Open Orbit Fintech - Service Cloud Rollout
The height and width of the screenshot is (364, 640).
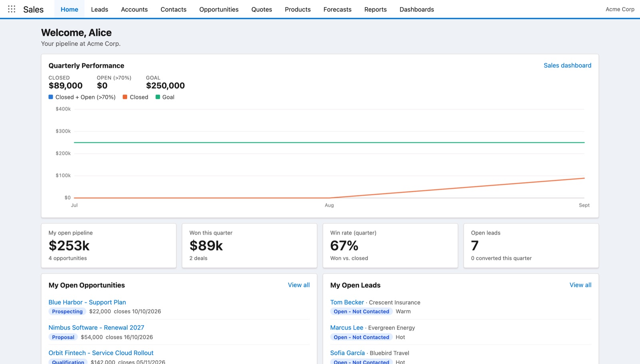(101, 353)
